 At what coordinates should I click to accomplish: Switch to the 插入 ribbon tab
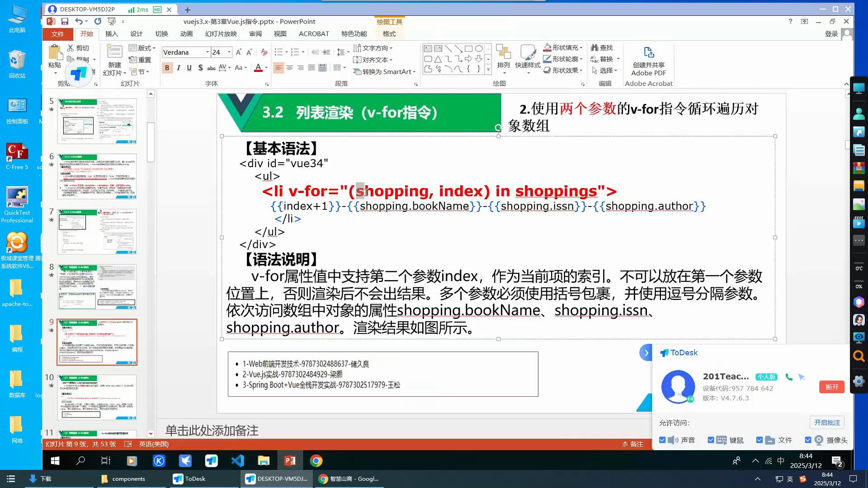111,34
